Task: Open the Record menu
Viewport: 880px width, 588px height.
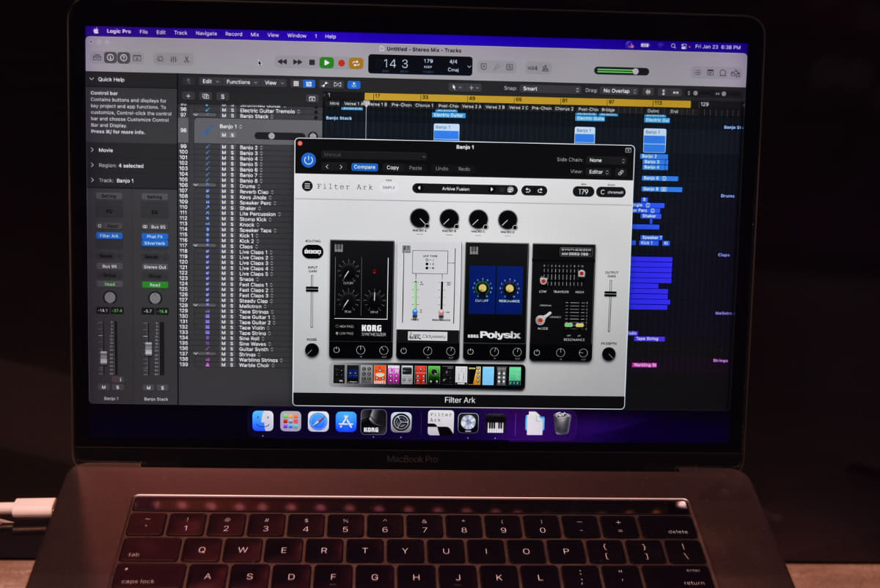Action: pos(233,34)
